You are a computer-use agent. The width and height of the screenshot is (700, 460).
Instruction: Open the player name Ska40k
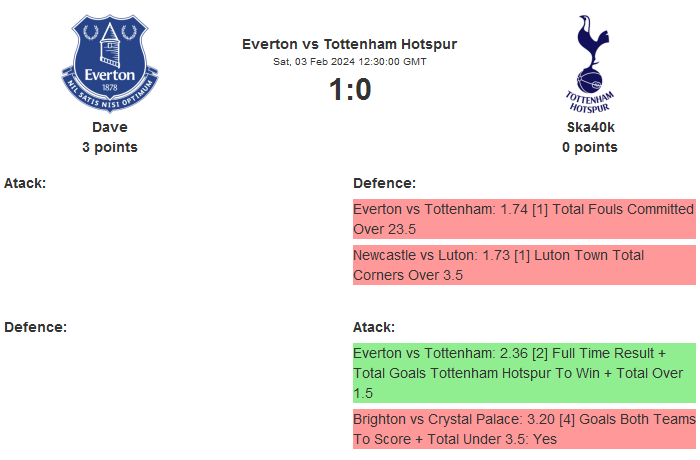589,127
